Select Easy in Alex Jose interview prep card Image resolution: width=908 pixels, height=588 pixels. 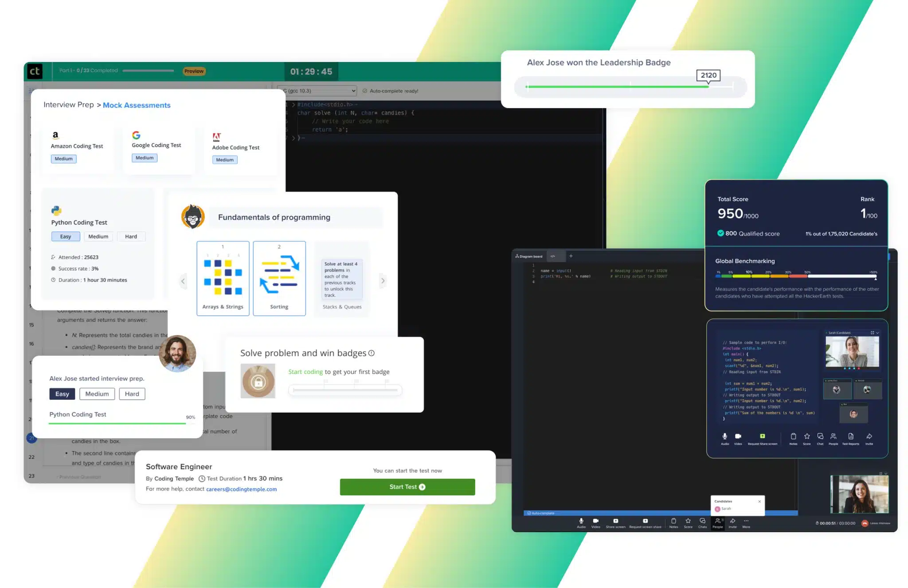click(x=62, y=394)
